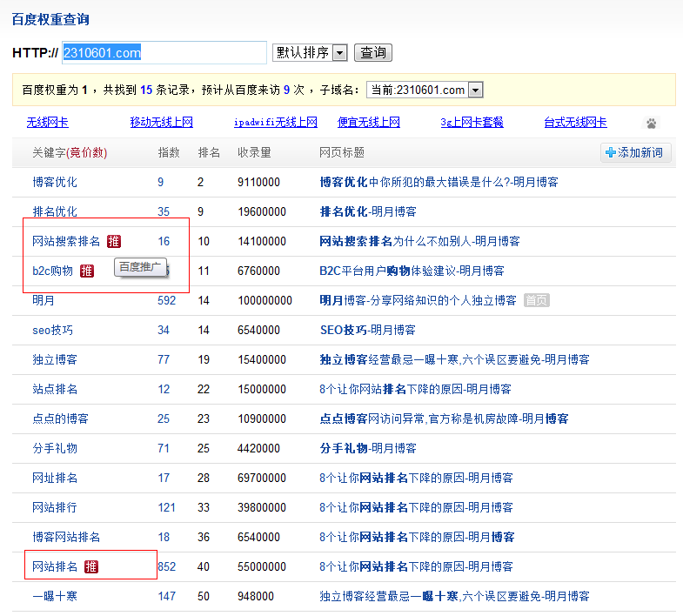The height and width of the screenshot is (616, 683).
Task: Open the keyword seo技巧
Action: [53, 330]
